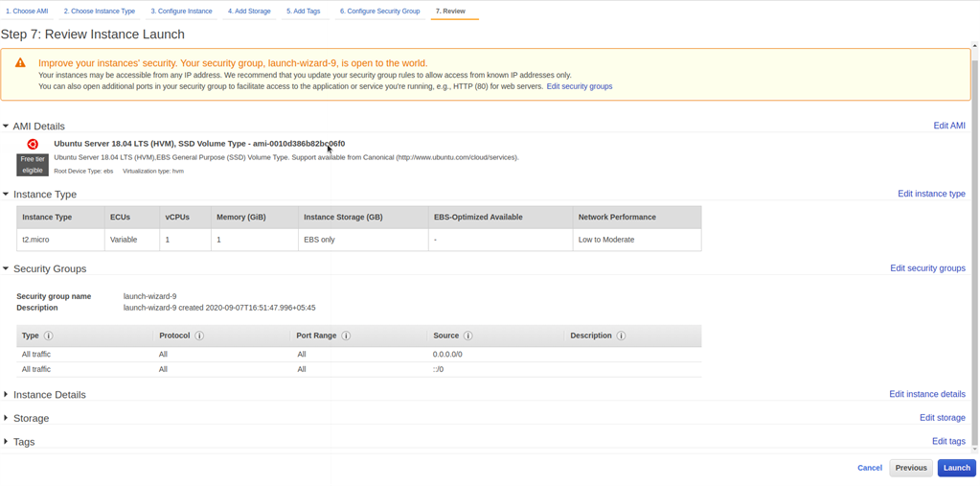The width and height of the screenshot is (980, 486).
Task: Expand the Tags section
Action: click(x=6, y=442)
